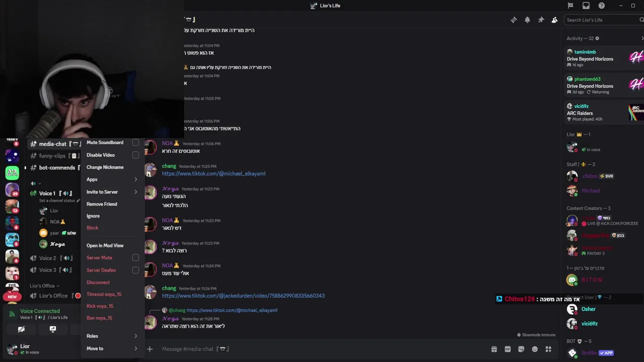Screen dimensions: 644x362
Task: Open the Discord inbox icon
Action: pyautogui.click(x=586, y=6)
